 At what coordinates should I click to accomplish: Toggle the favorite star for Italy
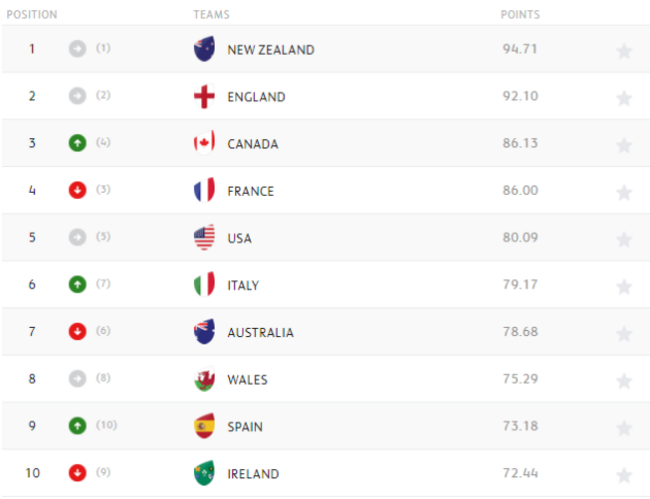point(624,287)
